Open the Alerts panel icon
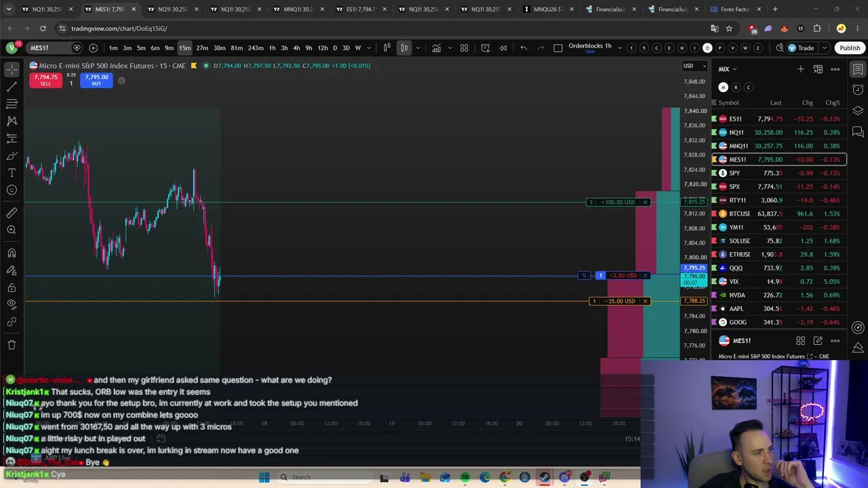 [x=858, y=89]
